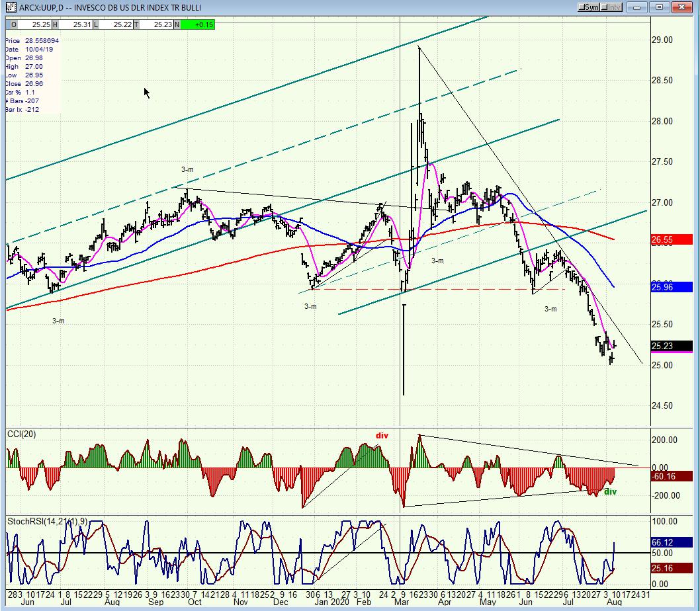Click the green div annotation on CCI

pyautogui.click(x=610, y=491)
